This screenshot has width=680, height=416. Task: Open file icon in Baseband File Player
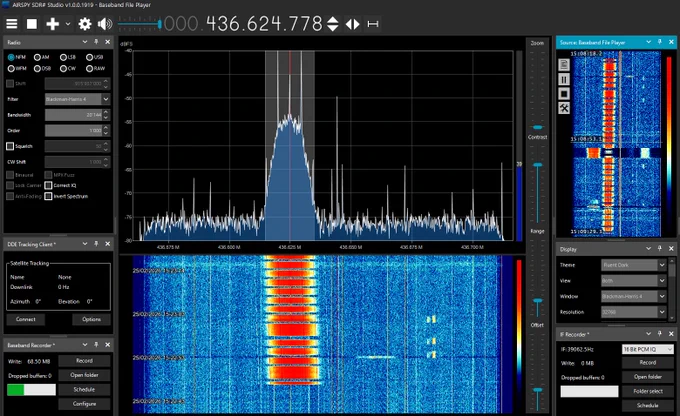click(564, 65)
